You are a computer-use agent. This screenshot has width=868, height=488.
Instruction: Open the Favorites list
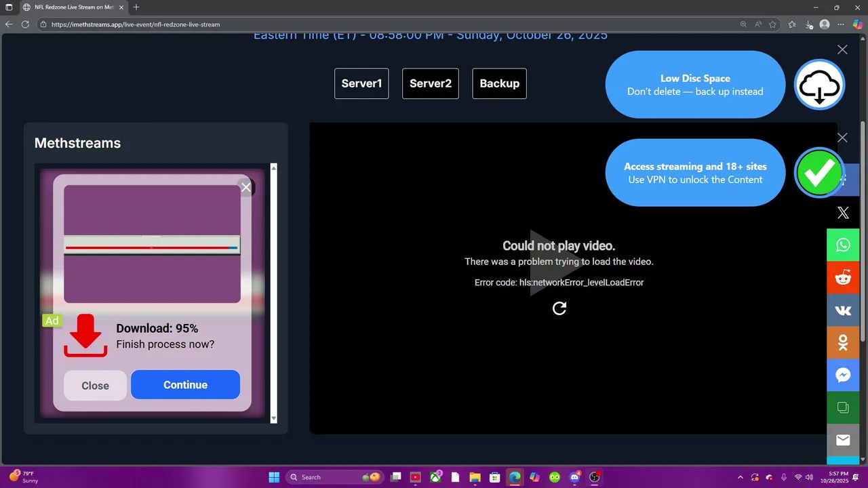point(792,24)
